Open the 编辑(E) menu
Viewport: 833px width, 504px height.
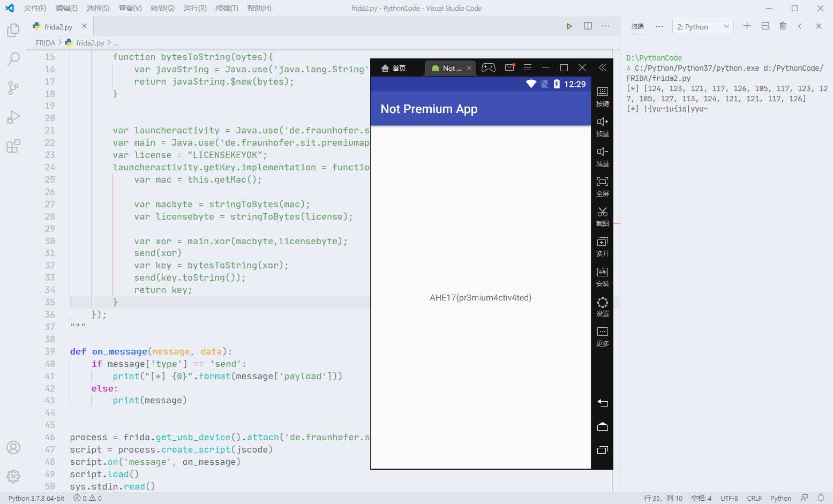[x=66, y=8]
